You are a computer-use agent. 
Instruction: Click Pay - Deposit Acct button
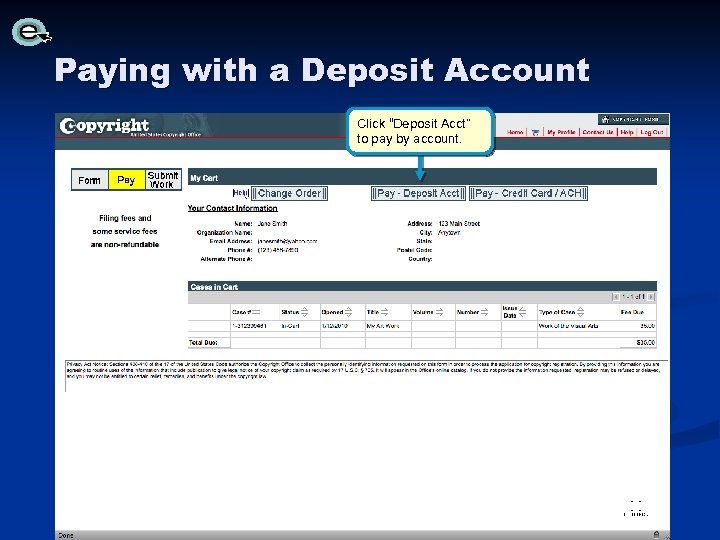tap(418, 193)
